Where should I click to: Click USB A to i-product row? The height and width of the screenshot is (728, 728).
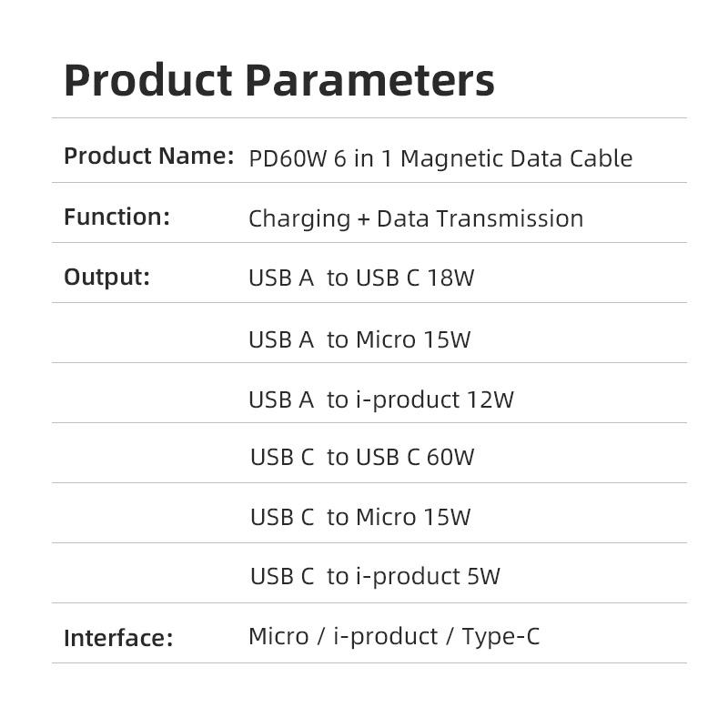(380, 399)
